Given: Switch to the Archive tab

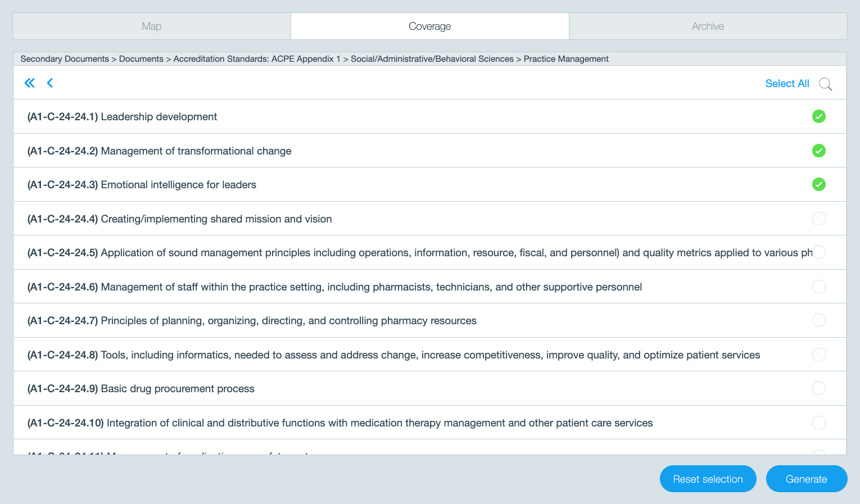Looking at the screenshot, I should 708,26.
